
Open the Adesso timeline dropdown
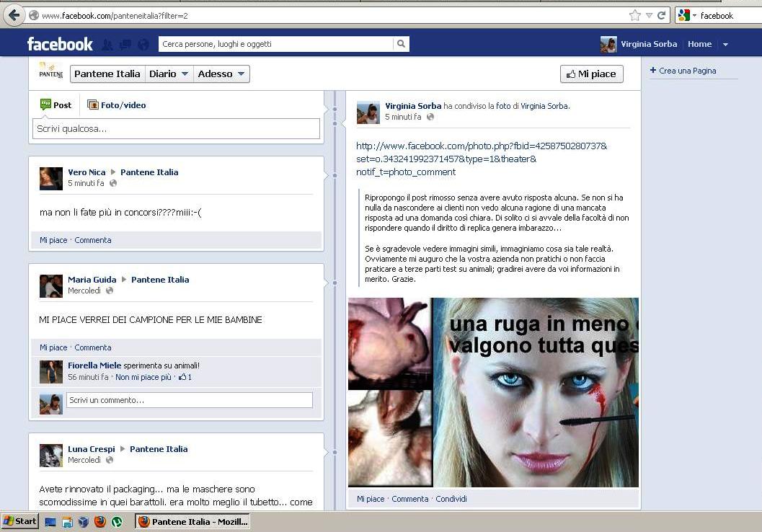pyautogui.click(x=222, y=74)
